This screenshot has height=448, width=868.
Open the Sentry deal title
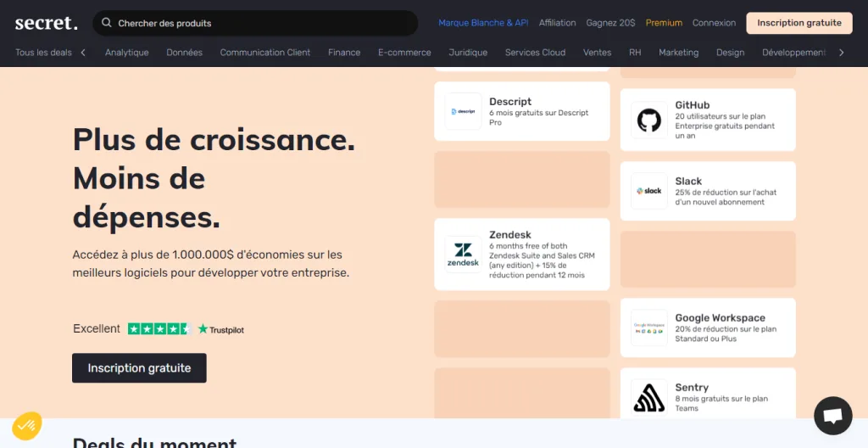click(692, 388)
